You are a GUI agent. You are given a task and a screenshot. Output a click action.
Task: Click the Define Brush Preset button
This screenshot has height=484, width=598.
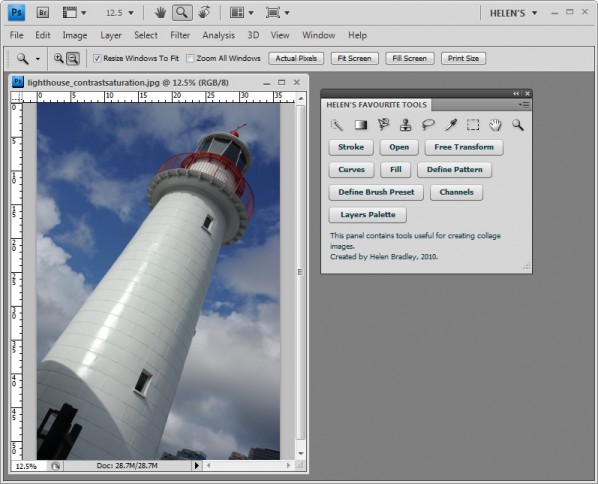pyautogui.click(x=376, y=192)
